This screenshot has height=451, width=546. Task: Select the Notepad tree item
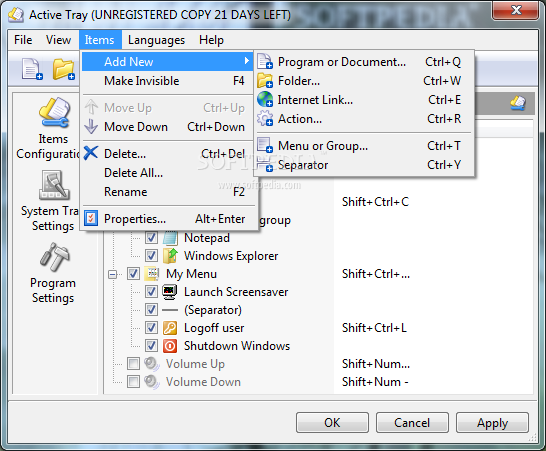(x=207, y=238)
